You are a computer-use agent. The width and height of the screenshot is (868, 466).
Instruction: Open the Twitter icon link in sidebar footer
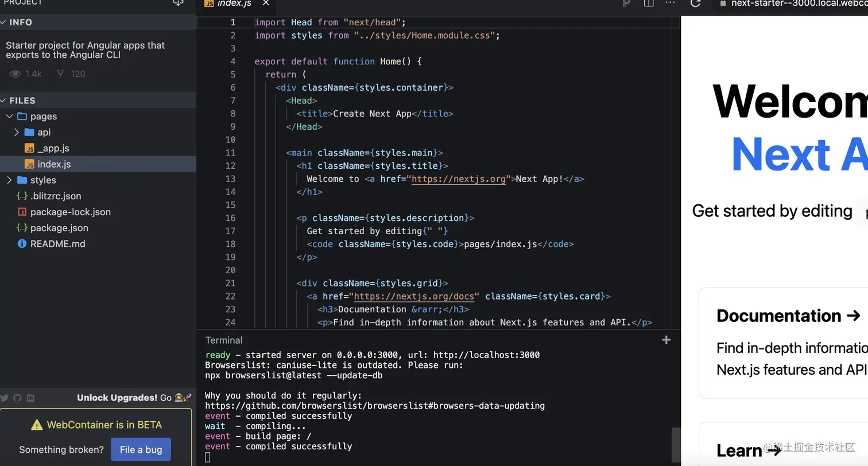click(5, 398)
